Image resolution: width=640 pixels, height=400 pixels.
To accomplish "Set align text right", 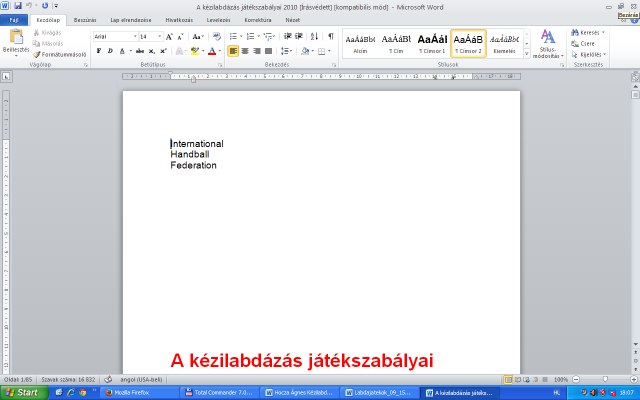I will 257,51.
